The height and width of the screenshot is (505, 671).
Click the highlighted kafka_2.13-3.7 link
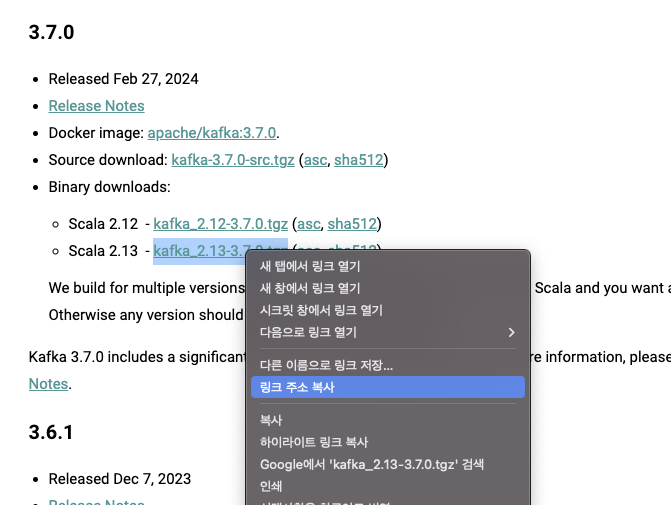click(x=199, y=251)
